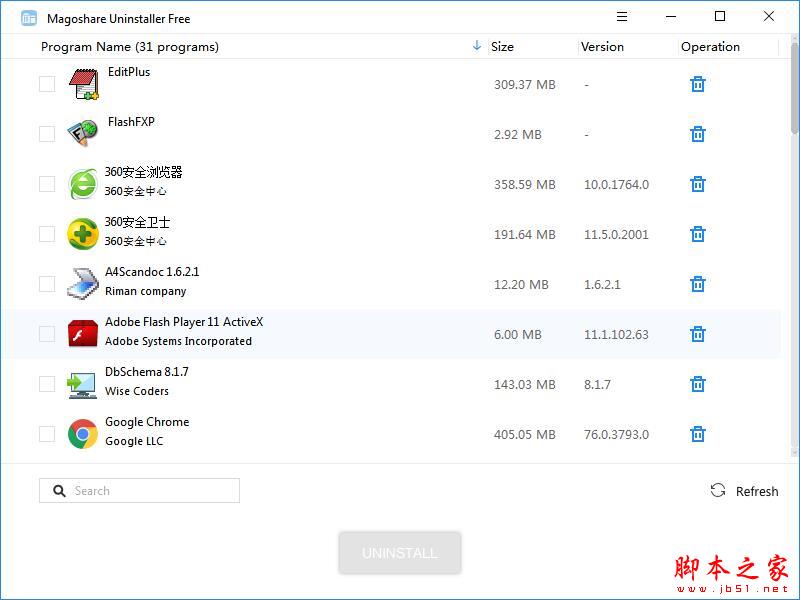Click the 309.37 MB size value

point(524,85)
